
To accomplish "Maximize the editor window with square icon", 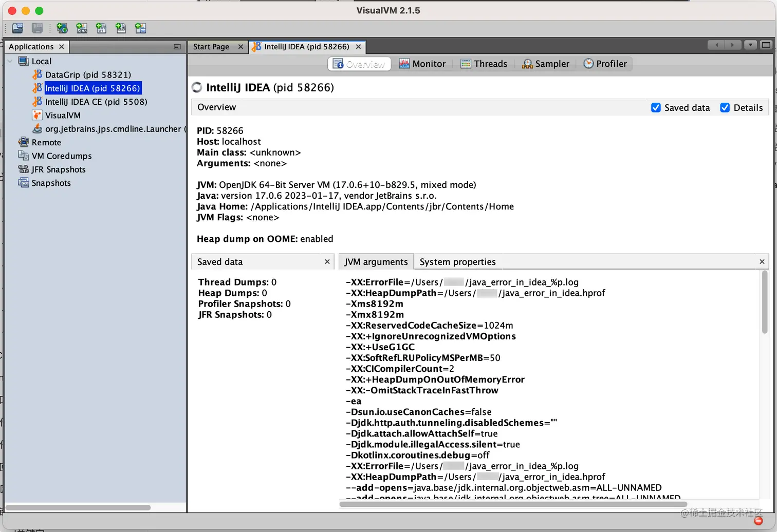I will [x=766, y=45].
